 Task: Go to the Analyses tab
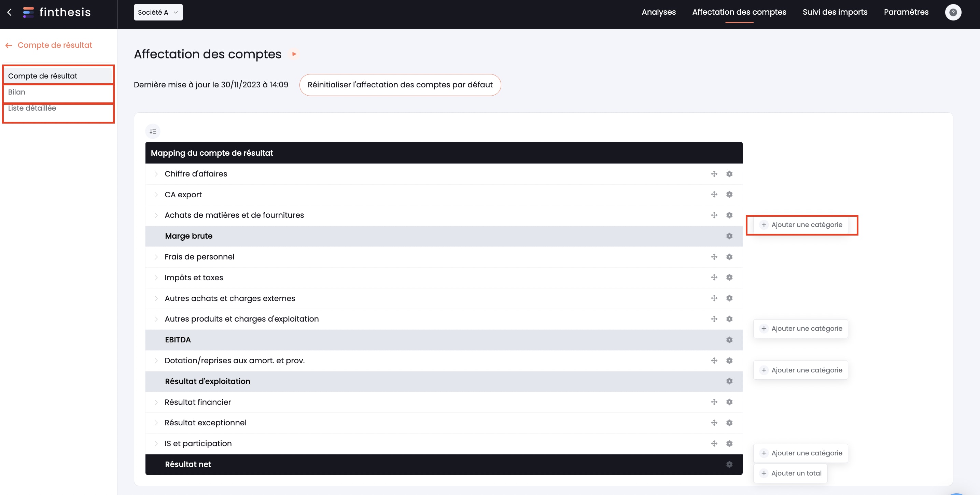coord(659,12)
